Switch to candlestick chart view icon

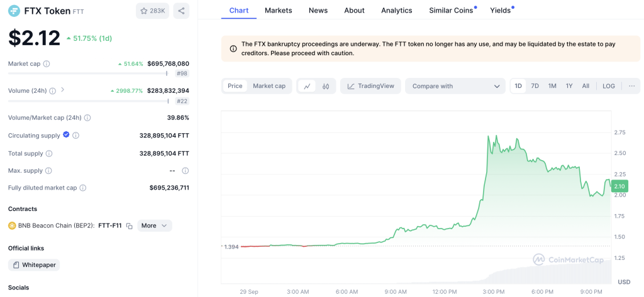[326, 86]
